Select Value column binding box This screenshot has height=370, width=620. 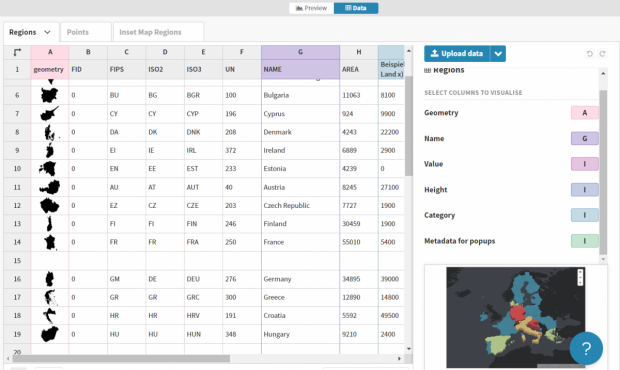point(584,164)
